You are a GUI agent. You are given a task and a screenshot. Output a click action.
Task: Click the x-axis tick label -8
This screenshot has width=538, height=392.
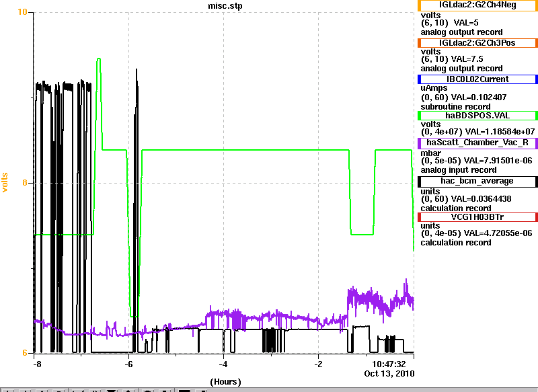[37, 364]
